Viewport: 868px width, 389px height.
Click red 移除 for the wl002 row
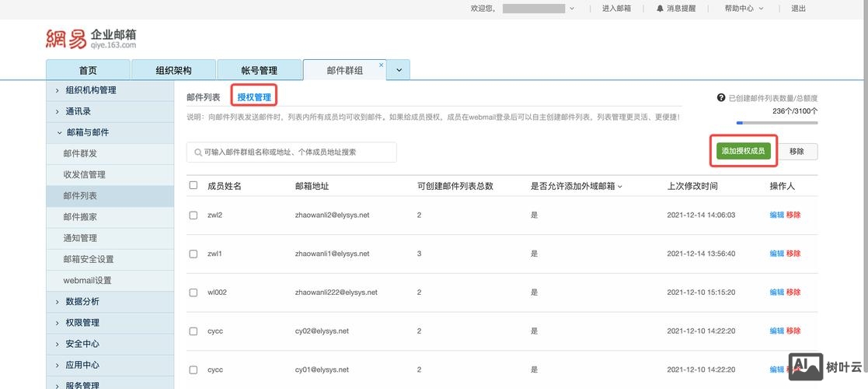click(793, 293)
